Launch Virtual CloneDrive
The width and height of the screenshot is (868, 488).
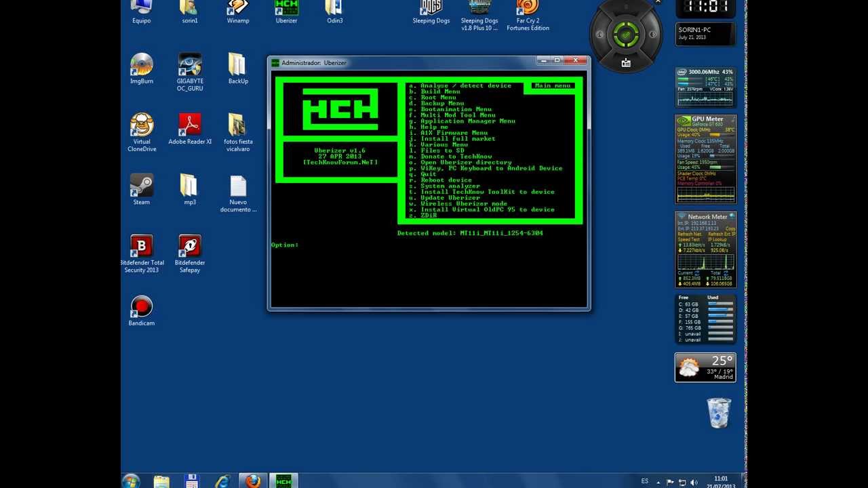142,132
